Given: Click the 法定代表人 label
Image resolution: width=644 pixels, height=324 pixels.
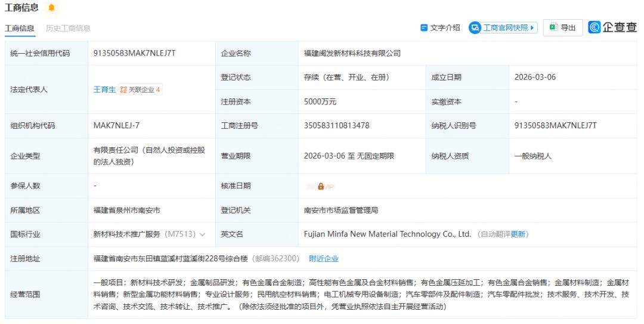Looking at the screenshot, I should click(x=29, y=90).
